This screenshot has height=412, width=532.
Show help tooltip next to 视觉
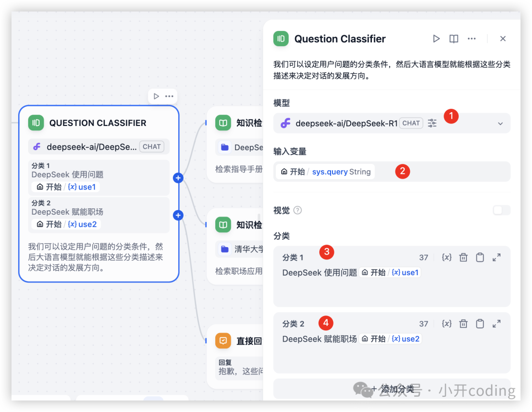tap(298, 210)
